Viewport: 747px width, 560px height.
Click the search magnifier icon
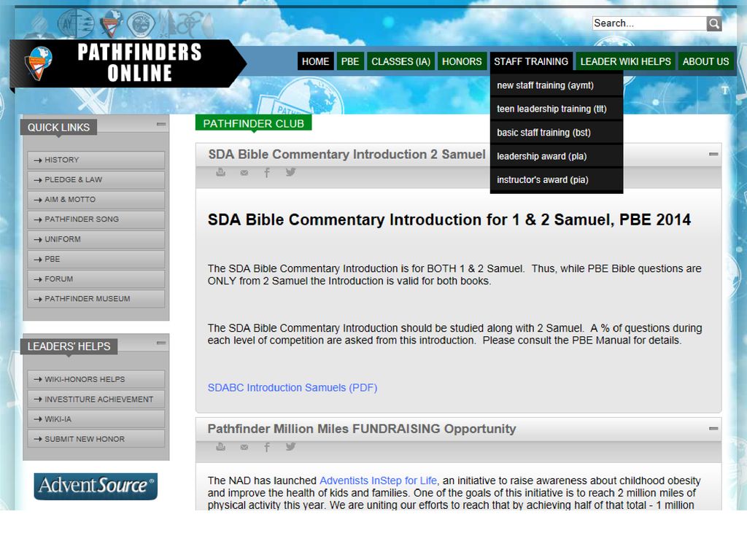click(713, 23)
